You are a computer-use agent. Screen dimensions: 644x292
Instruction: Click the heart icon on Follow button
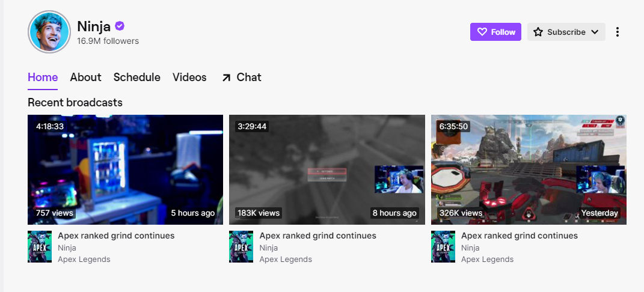482,32
